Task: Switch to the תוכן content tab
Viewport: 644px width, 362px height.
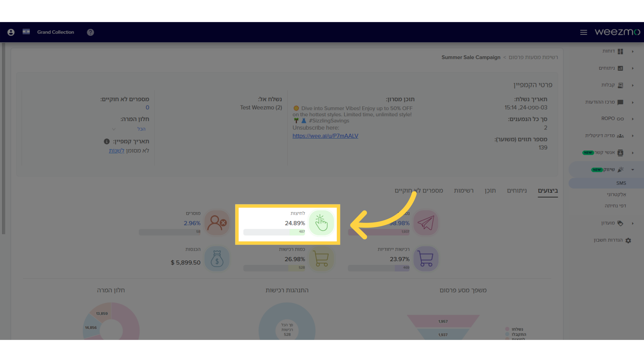Action: [x=490, y=191]
